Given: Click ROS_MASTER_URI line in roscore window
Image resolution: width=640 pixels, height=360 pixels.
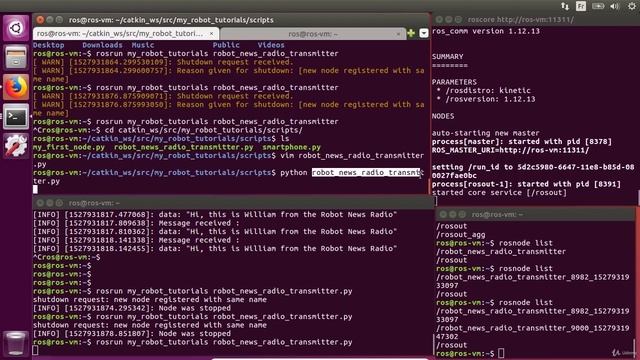Looking at the screenshot, I should [x=511, y=150].
